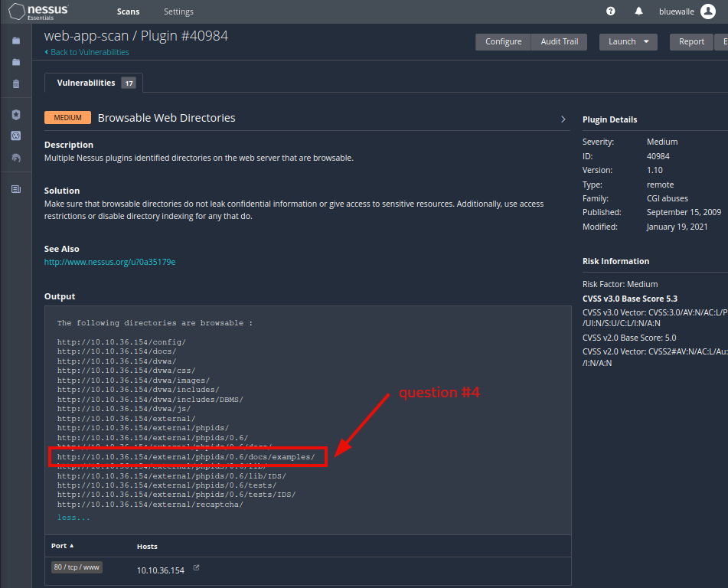Check the notifications bell
Viewport: 728px width, 588px height.
coord(638,11)
